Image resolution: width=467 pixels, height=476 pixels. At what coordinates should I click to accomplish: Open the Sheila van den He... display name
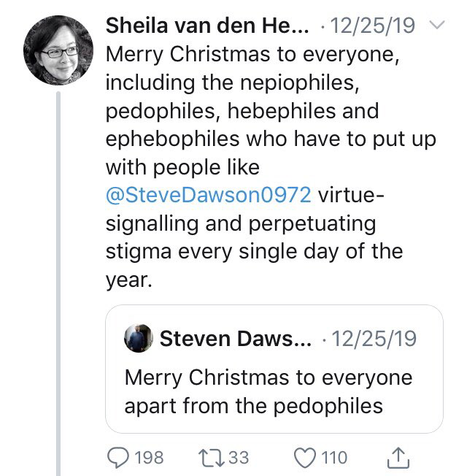(207, 26)
